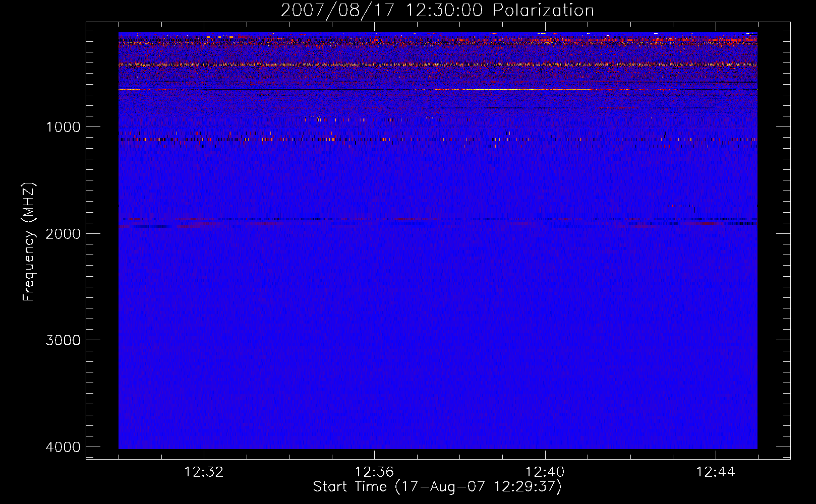Click the 1000 frequency tick label
Screen dimensions: 816x504
click(63, 127)
